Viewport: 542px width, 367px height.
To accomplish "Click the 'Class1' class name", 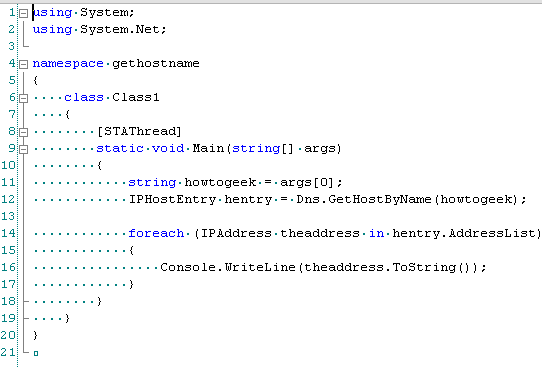I will [136, 97].
